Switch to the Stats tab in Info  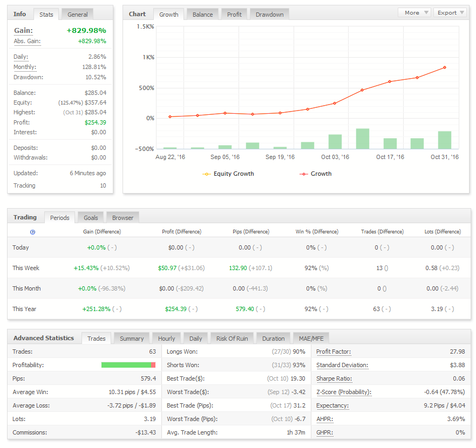coord(46,14)
